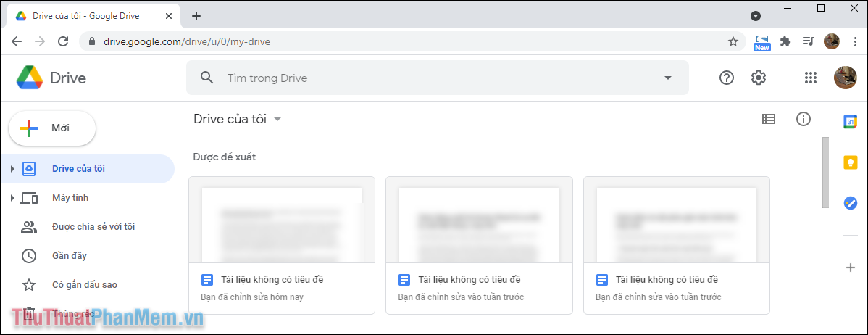Screen dimensions: 868x335
Task: Open the Chrome profile avatar
Action: [832, 41]
